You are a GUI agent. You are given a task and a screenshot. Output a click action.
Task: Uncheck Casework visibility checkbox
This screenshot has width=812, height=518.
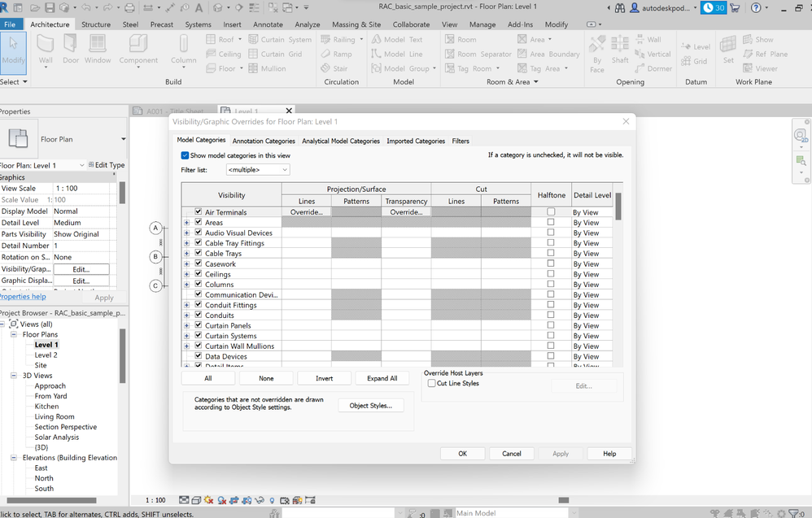click(x=198, y=263)
